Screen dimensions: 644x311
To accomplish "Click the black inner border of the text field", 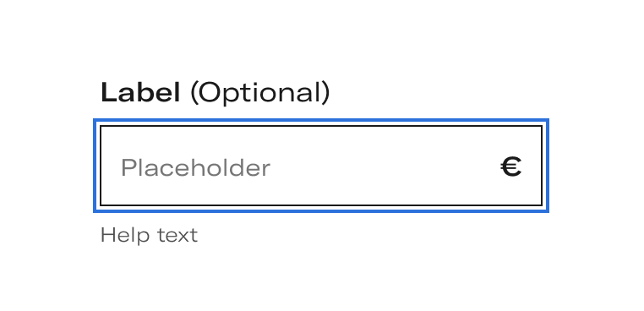I will point(321,126).
